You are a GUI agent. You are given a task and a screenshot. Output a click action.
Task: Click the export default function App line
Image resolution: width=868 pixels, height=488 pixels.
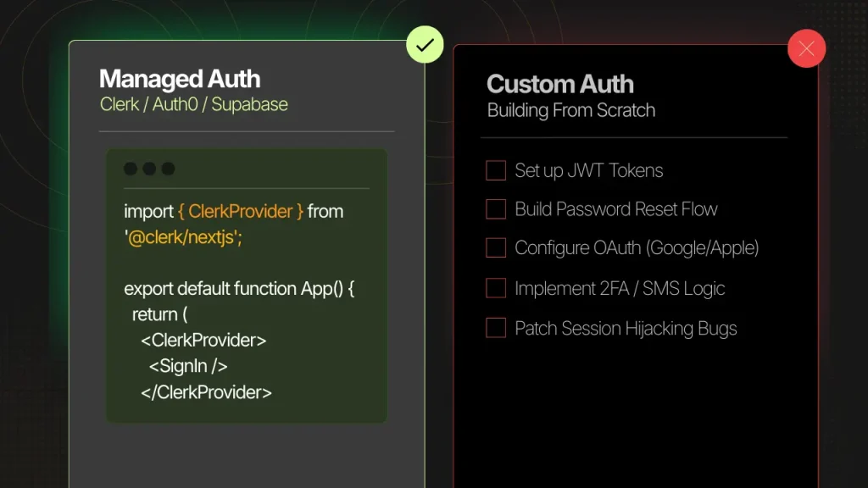[239, 288]
